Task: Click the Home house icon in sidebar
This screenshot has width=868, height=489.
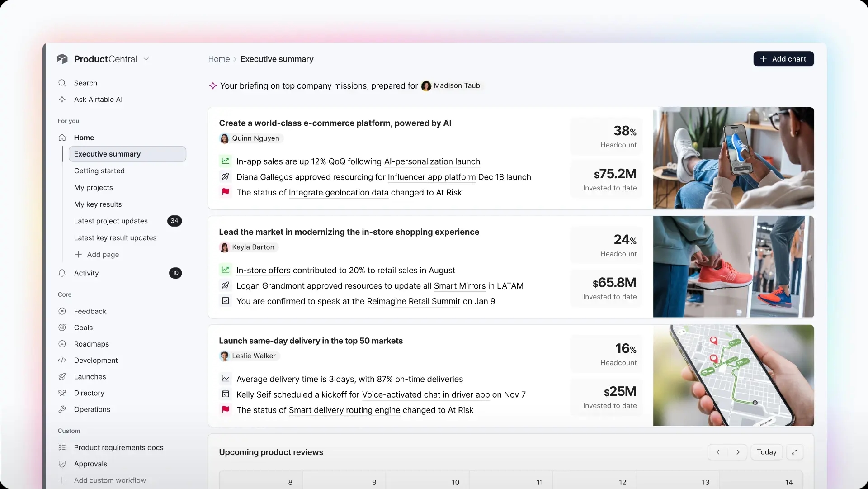Action: point(62,138)
